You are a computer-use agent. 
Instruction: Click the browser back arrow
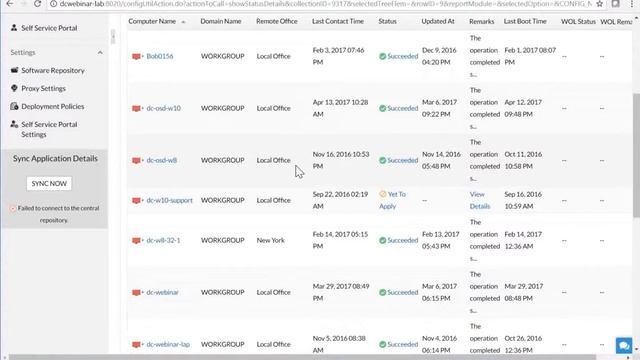coord(9,4)
